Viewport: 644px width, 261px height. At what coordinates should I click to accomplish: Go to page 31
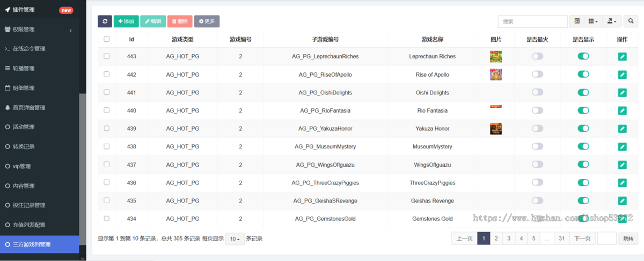pyautogui.click(x=561, y=238)
